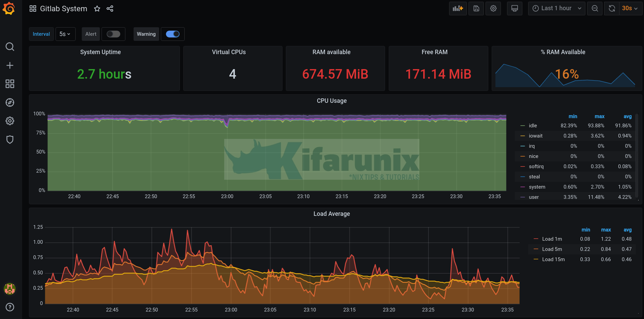This screenshot has height=319, width=644.
Task: Disable the Warning toggle
Action: point(173,34)
